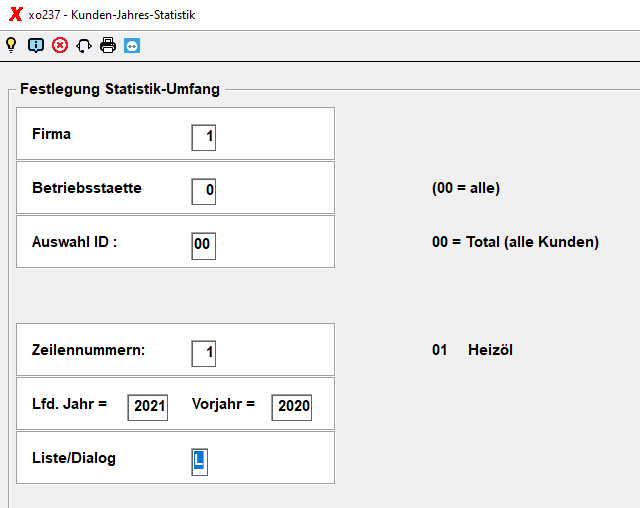Click the Vorjahr 2020 field
The height and width of the screenshot is (508, 640).
coord(292,407)
